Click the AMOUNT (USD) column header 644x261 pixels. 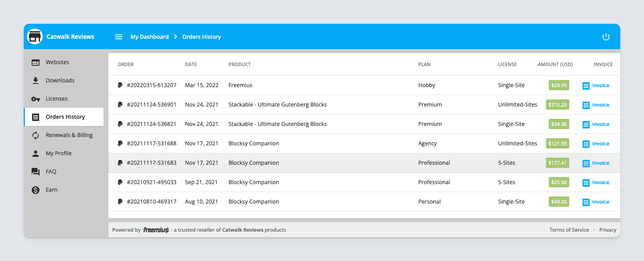[x=555, y=64]
